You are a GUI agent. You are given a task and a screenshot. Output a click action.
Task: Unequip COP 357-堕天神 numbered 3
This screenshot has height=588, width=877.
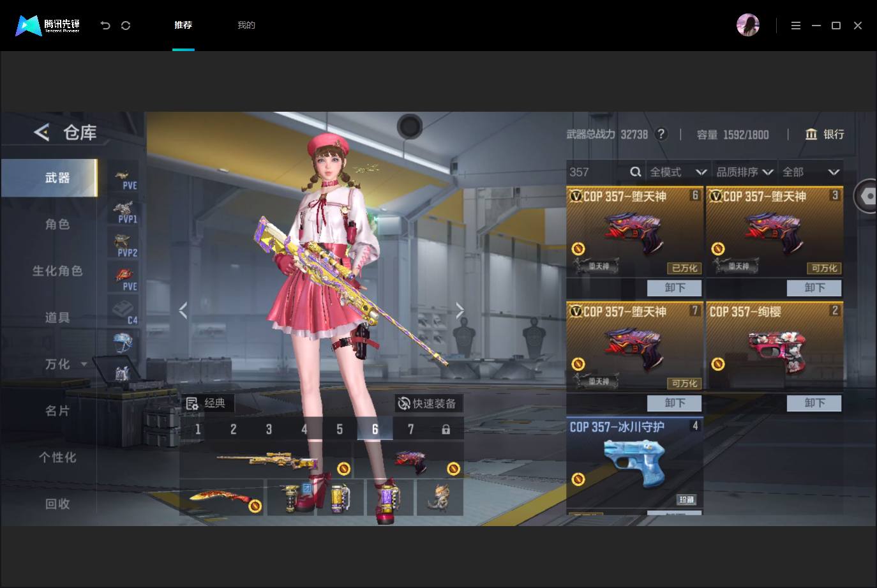[x=814, y=288]
